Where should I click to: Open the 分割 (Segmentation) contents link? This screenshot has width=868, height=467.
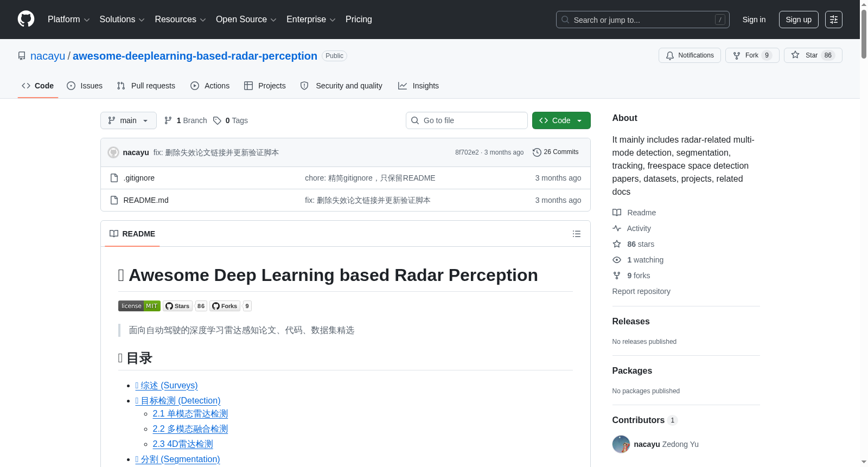tap(178, 459)
